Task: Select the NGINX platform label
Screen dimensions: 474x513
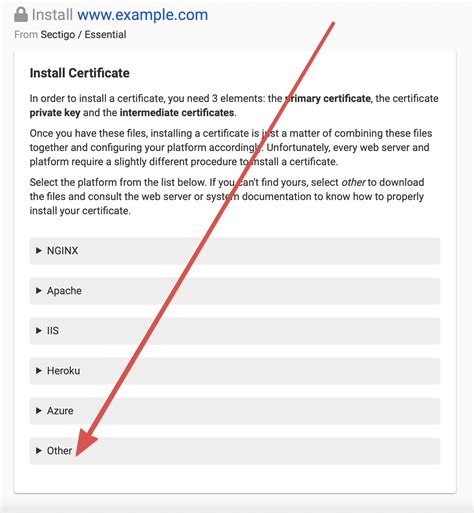Action: [x=62, y=251]
